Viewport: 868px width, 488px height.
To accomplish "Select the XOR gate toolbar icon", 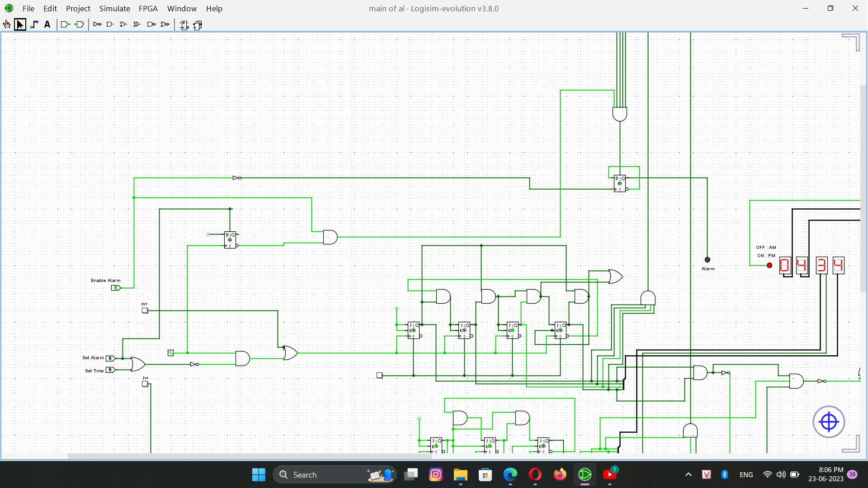I will 137,24.
